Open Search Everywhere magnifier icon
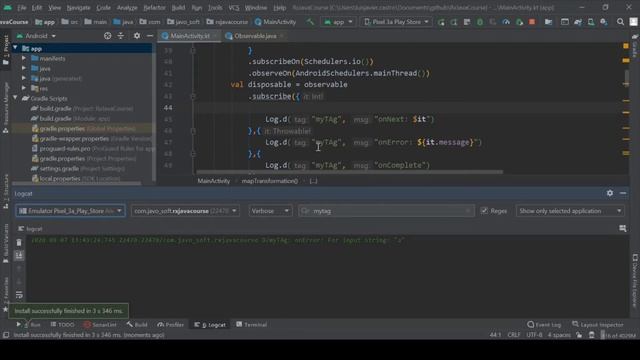This screenshot has height=360, width=640. (x=620, y=22)
